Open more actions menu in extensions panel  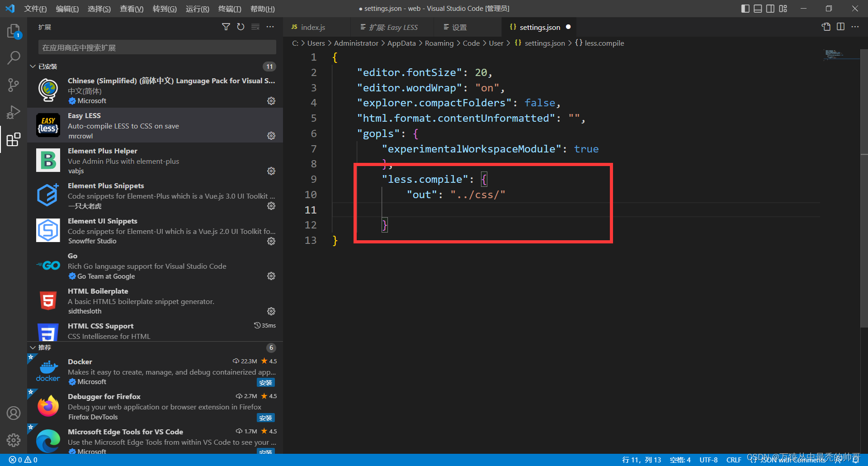pyautogui.click(x=270, y=27)
